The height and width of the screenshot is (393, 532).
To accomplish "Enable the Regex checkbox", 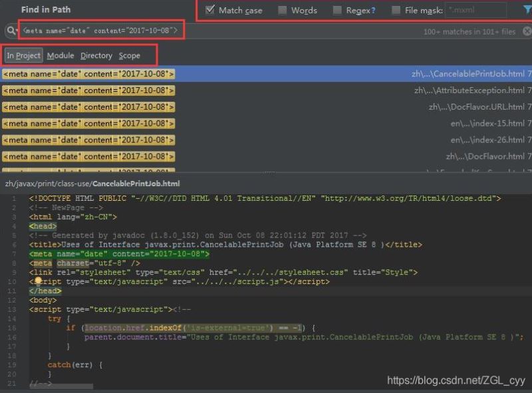I will coord(337,10).
